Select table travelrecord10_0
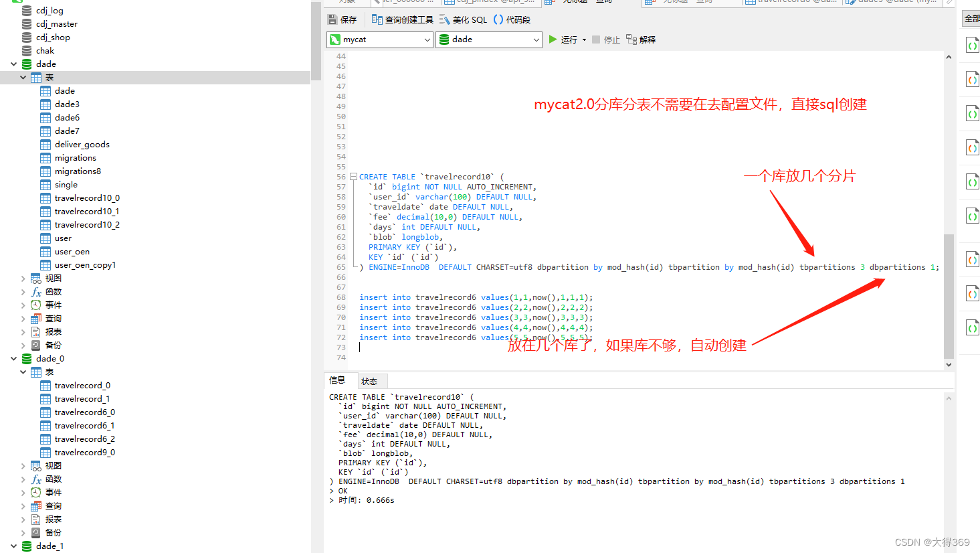The image size is (980, 553). (87, 198)
